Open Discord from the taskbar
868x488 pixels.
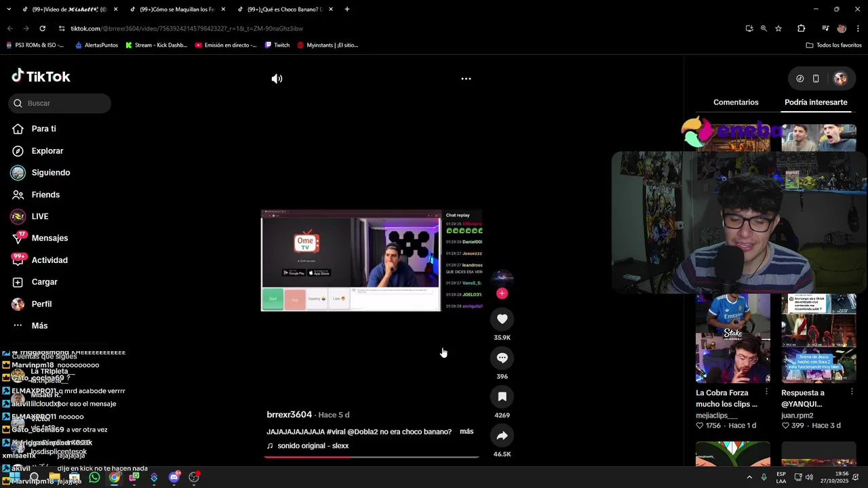pyautogui.click(x=174, y=477)
